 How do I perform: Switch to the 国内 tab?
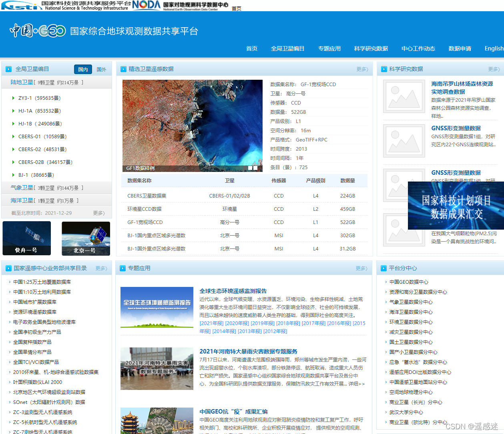(83, 69)
